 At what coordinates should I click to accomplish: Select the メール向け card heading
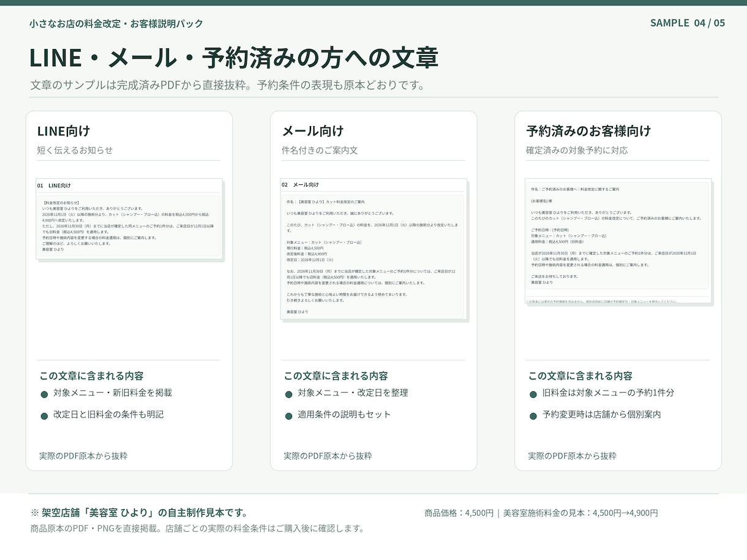pos(312,130)
